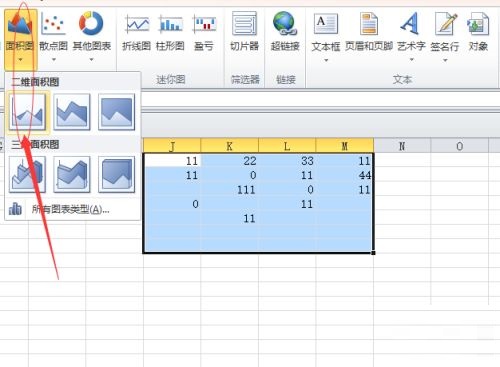Choose the first 3D area chart thumbnail
The width and height of the screenshot is (500, 367).
[x=27, y=175]
